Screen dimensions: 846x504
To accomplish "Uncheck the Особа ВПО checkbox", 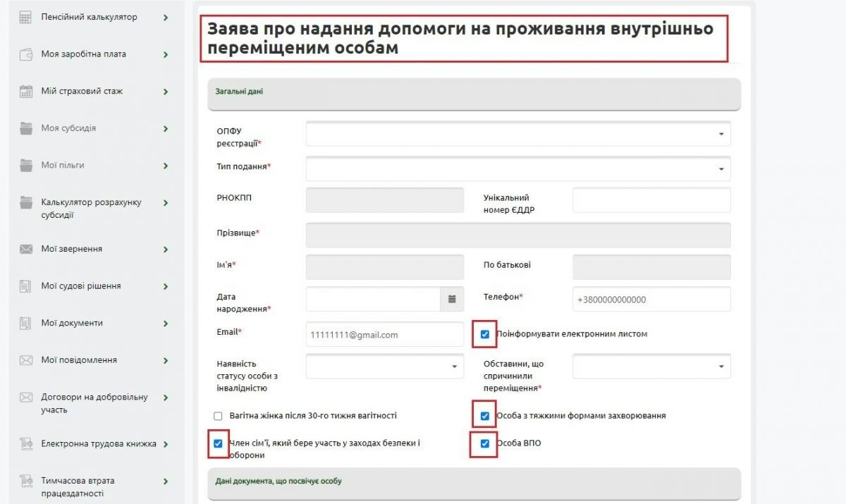I will tap(483, 443).
